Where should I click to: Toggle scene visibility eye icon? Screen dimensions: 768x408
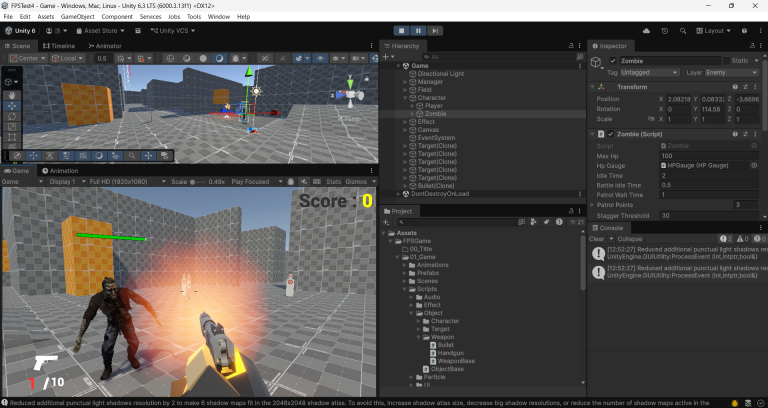tap(320, 58)
